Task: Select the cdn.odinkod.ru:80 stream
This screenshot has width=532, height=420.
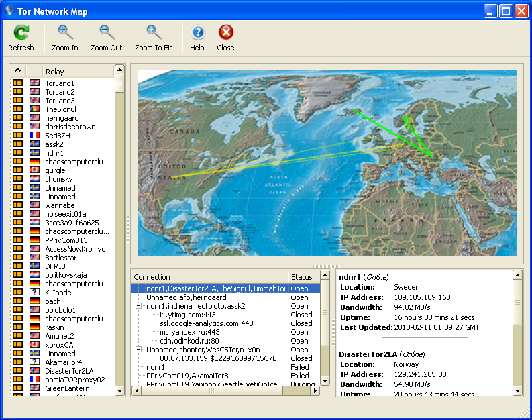Action: point(189,341)
